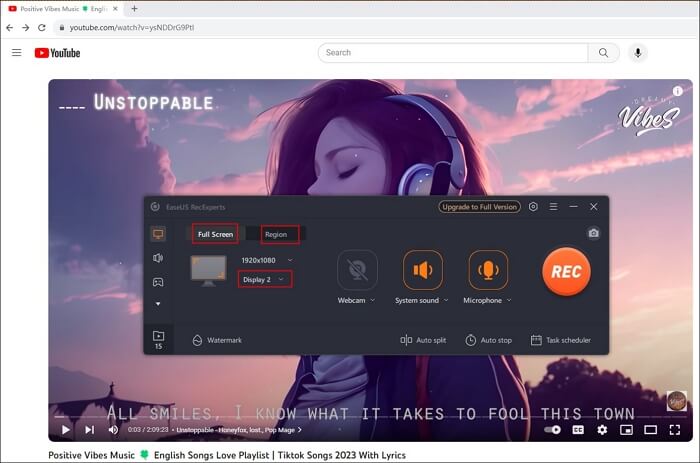Skip to the next YouTube video
The image size is (700, 463).
89,430
